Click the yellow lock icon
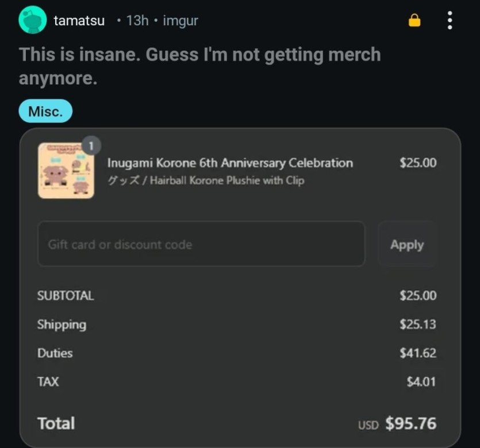This screenshot has width=480, height=448. [414, 21]
